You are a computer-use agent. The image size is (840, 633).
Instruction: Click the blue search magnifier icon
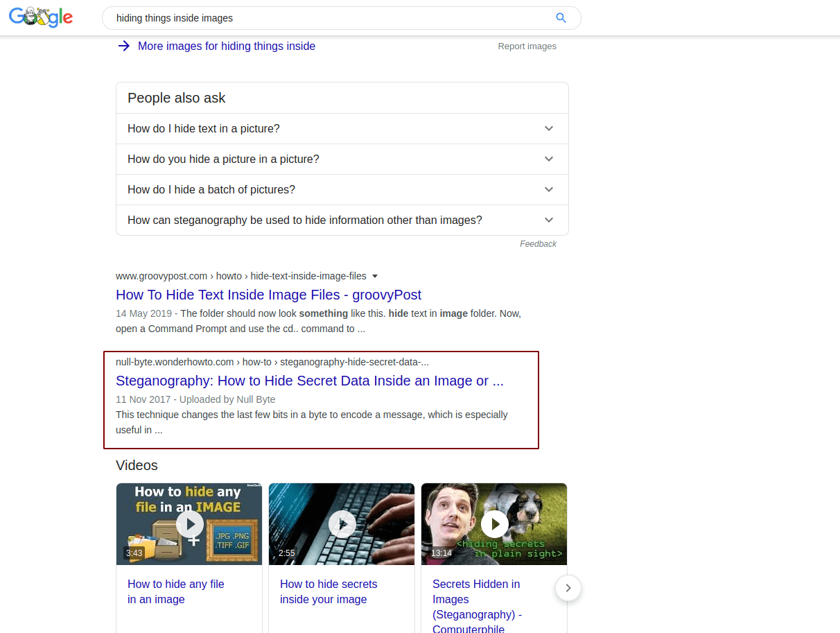click(561, 18)
